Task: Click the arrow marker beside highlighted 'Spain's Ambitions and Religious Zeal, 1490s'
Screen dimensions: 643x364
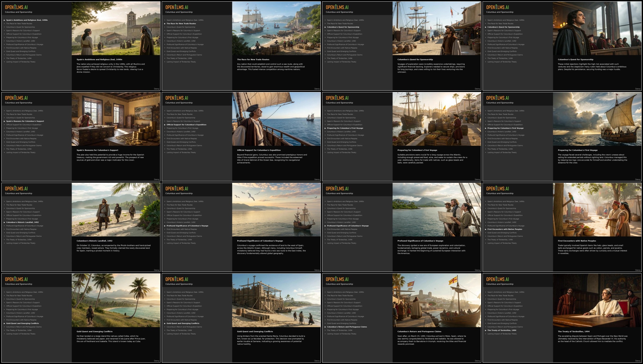Action: coord(4,20)
